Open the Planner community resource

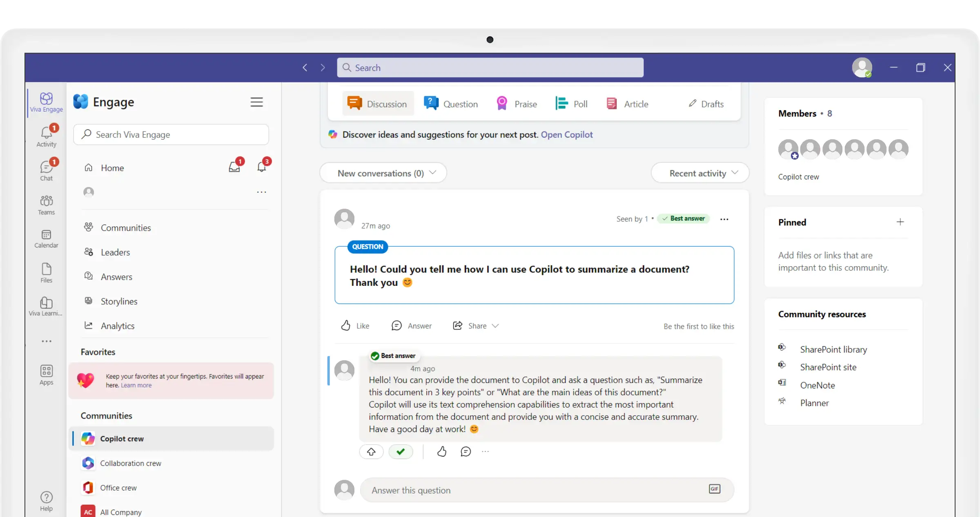[814, 403]
